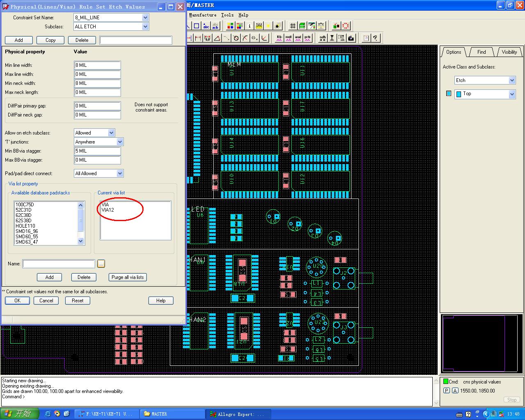Switch to the Find tab
525x420 pixels.
point(482,52)
